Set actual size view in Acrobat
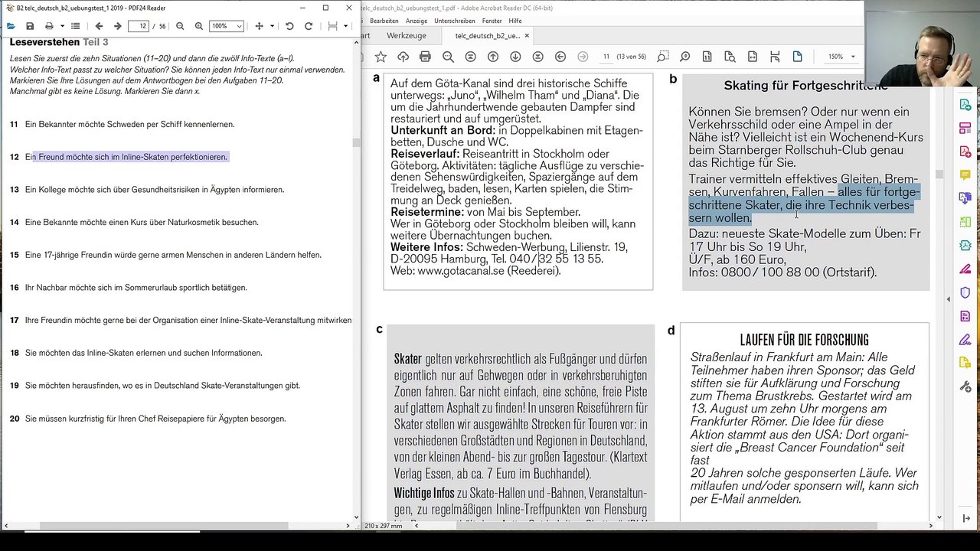980x551 pixels. (x=707, y=57)
